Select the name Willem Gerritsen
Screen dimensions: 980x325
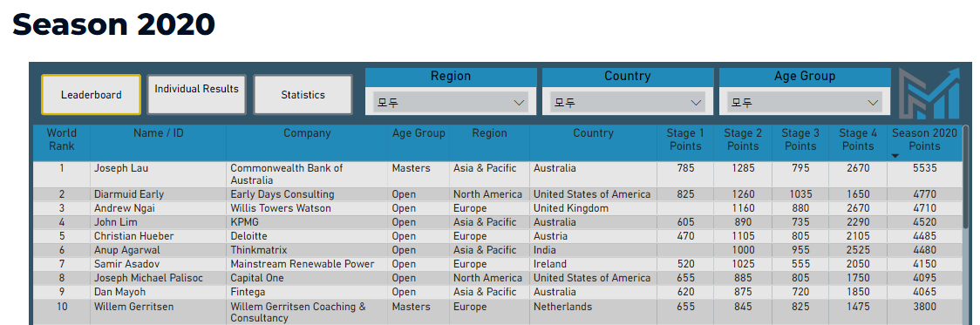tap(133, 307)
